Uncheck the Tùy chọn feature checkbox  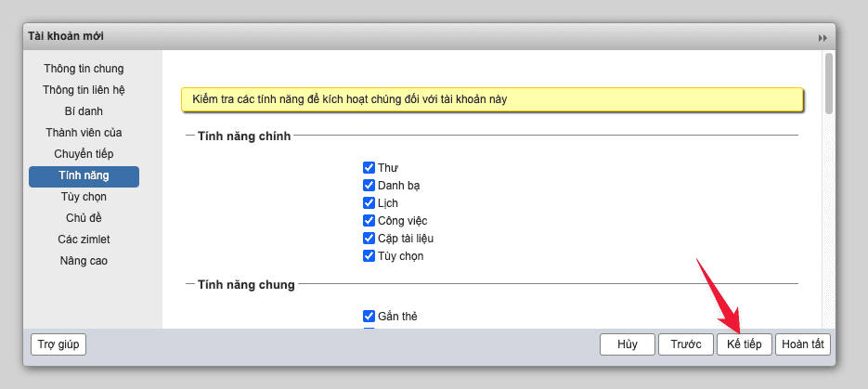tap(369, 256)
